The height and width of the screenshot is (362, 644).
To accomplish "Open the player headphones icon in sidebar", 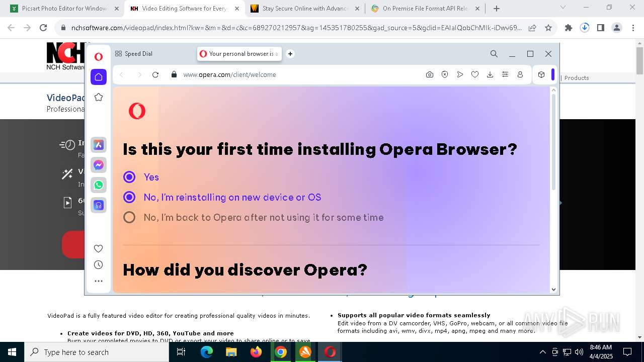I will point(99,205).
